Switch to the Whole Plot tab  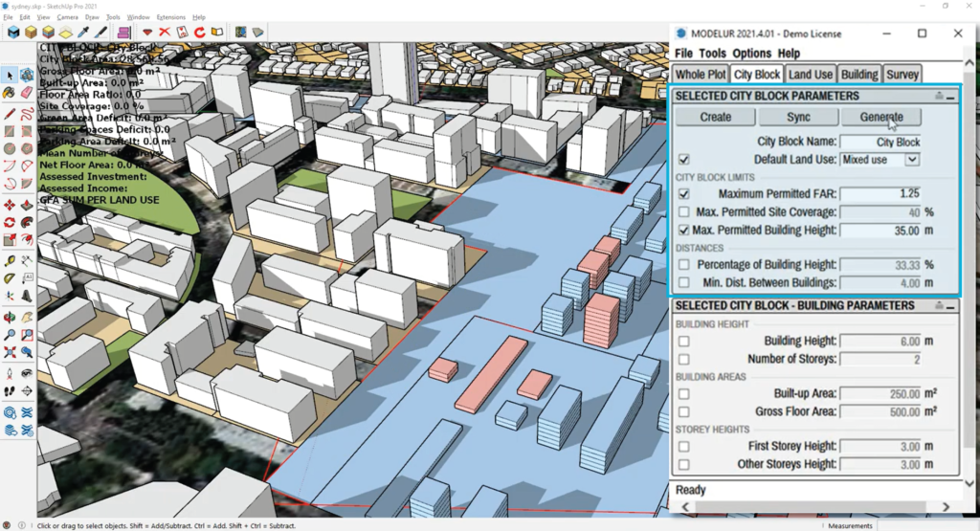tap(700, 75)
